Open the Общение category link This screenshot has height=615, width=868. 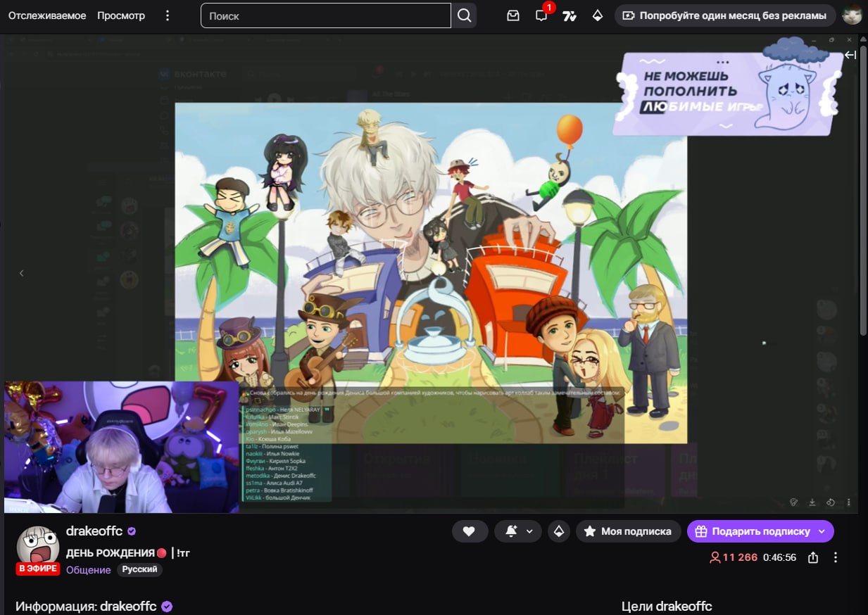(x=88, y=570)
